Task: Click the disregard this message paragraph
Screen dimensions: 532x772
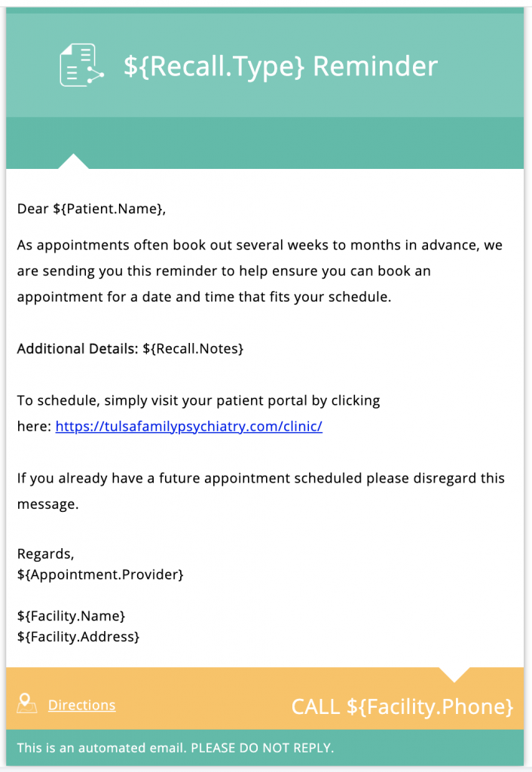Action: [x=261, y=491]
